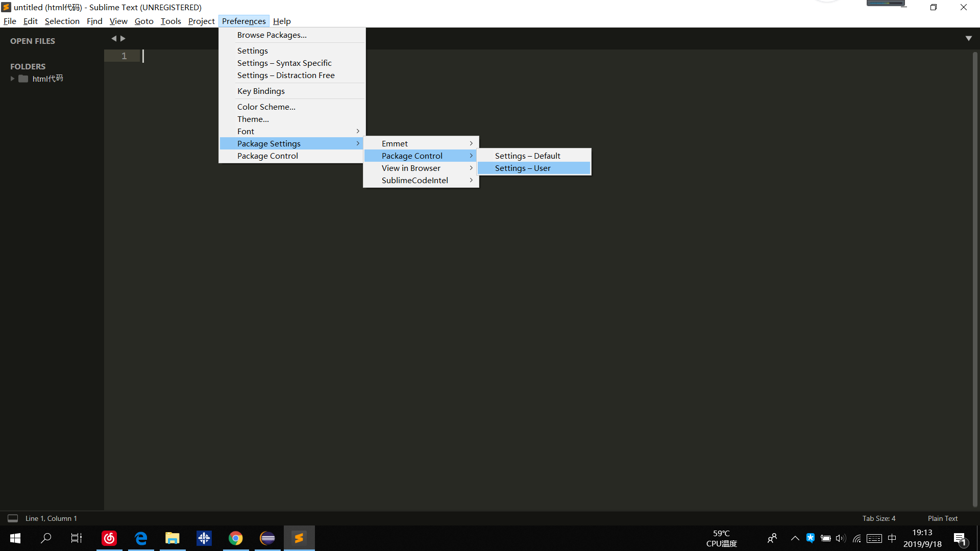Click the Sublime Text taskbar icon
Screen dimensions: 980x551
(x=299, y=538)
